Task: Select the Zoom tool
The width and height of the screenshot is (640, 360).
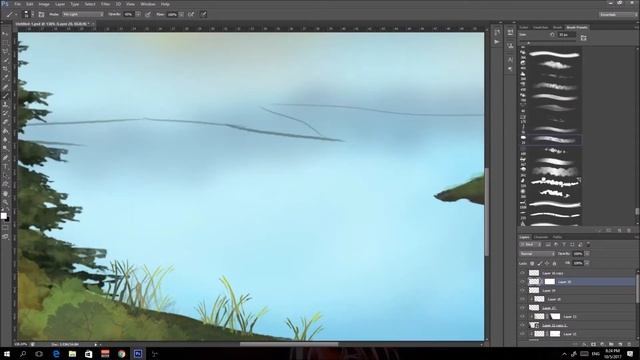Action: click(x=6, y=202)
